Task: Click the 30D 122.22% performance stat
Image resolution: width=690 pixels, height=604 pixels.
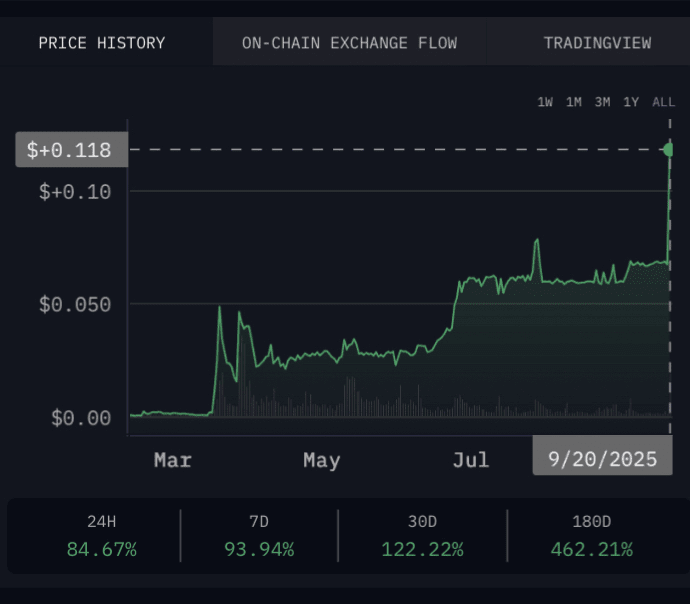Action: [x=422, y=537]
